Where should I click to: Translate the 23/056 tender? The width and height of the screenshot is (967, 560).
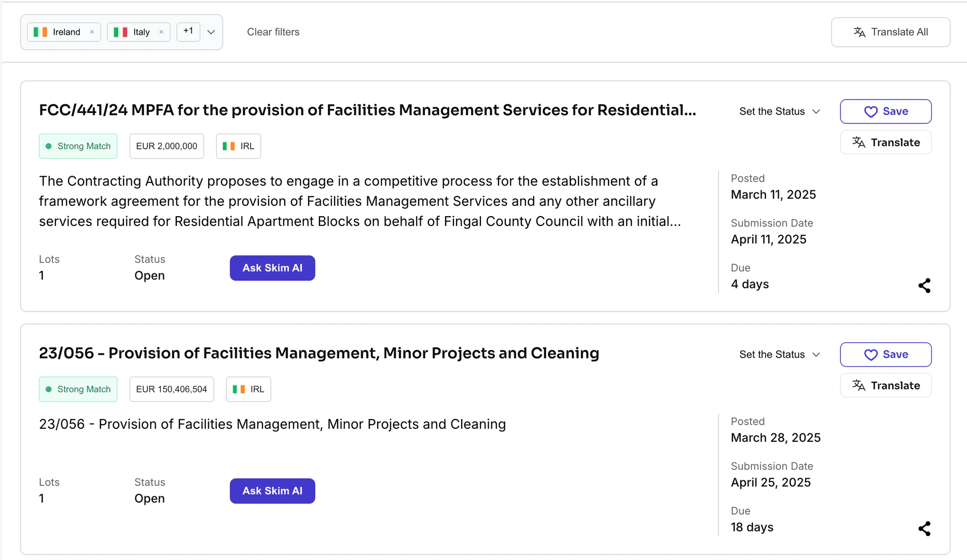click(886, 386)
